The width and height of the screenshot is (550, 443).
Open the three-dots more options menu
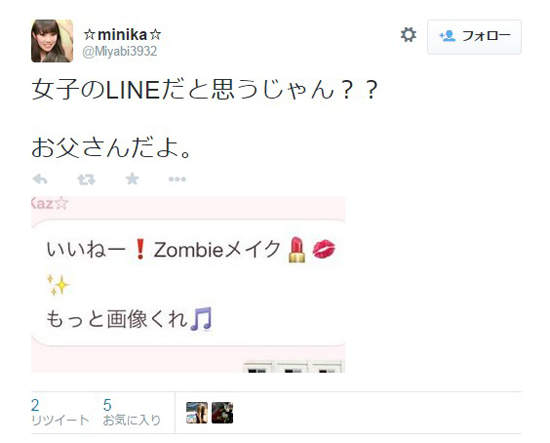pos(177,179)
